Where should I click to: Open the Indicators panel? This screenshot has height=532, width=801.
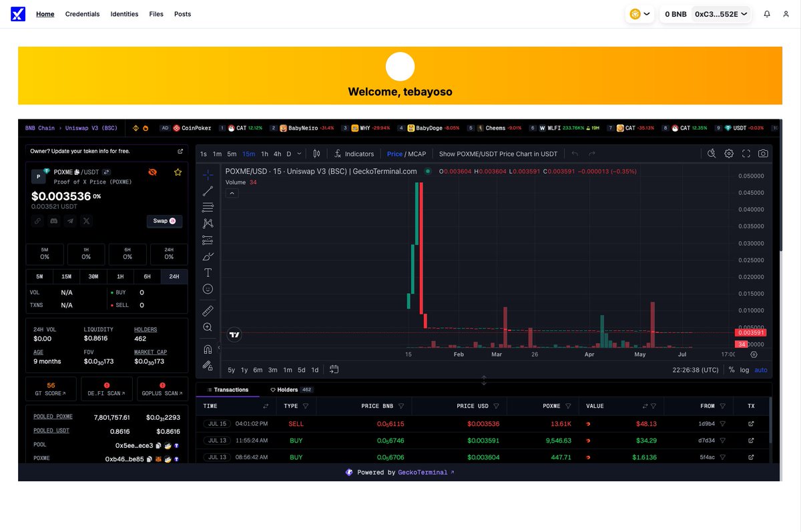pos(354,154)
